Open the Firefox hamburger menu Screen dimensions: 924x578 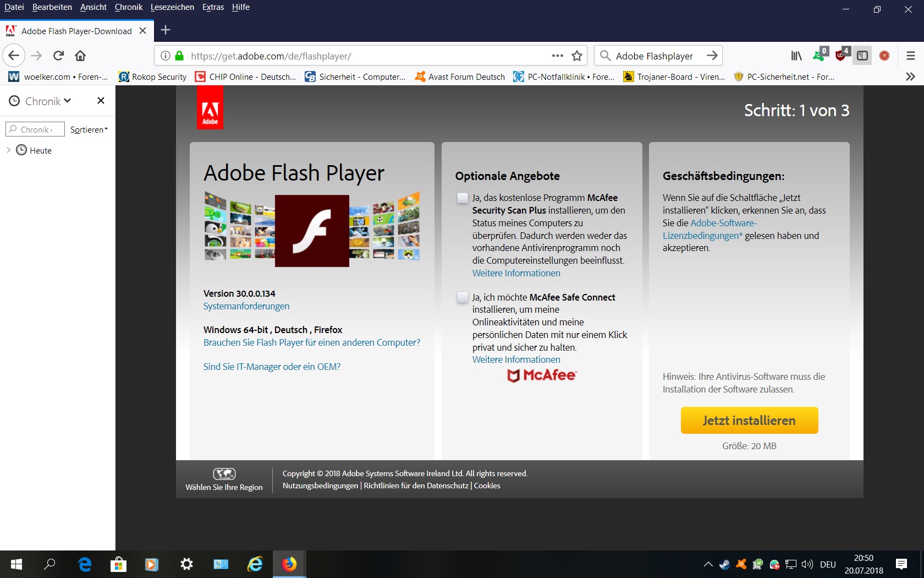(x=911, y=56)
